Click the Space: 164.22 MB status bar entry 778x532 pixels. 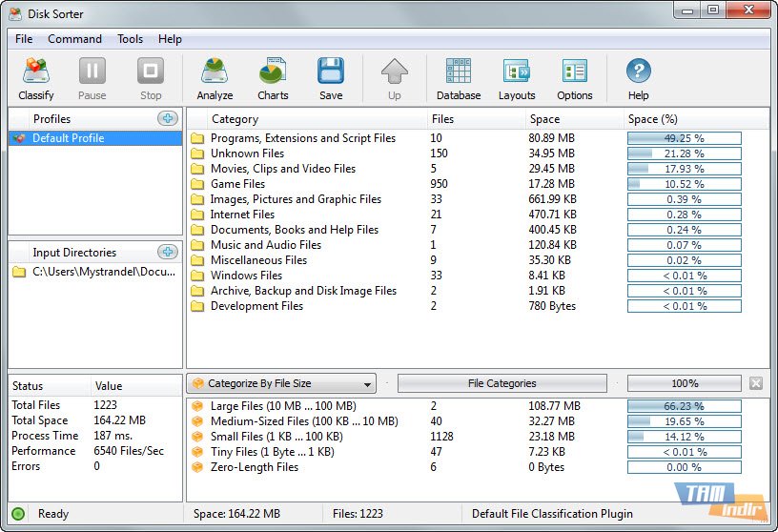point(236,514)
